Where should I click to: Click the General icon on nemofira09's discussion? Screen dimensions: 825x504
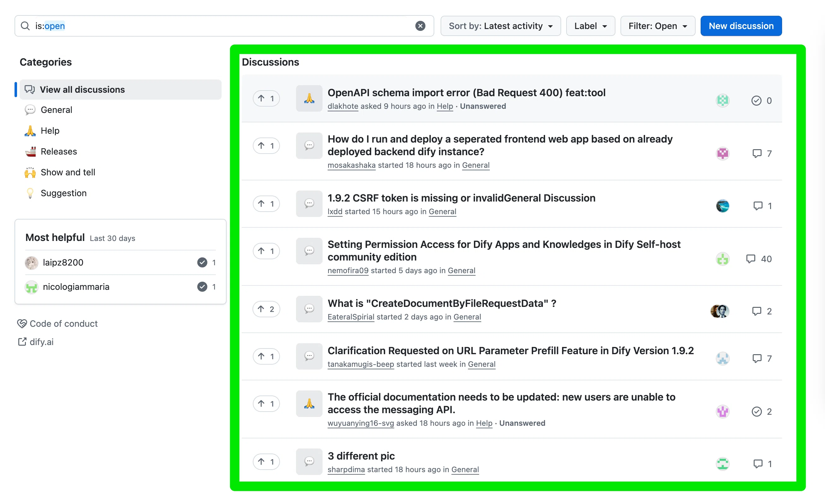(309, 251)
